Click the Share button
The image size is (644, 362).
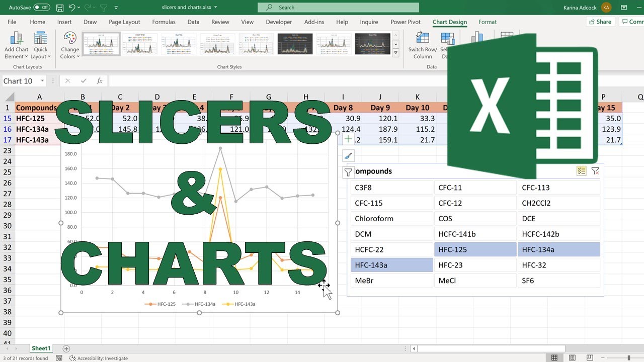pos(600,22)
